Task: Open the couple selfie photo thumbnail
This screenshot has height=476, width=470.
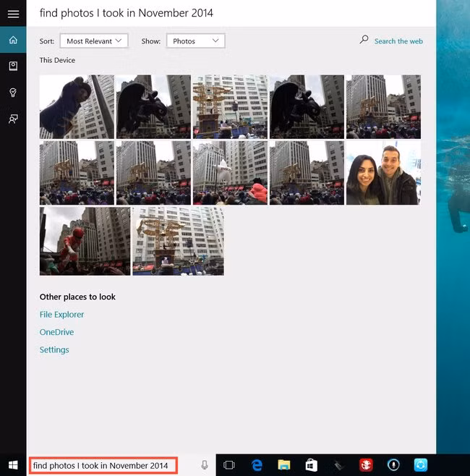Action: (x=383, y=174)
